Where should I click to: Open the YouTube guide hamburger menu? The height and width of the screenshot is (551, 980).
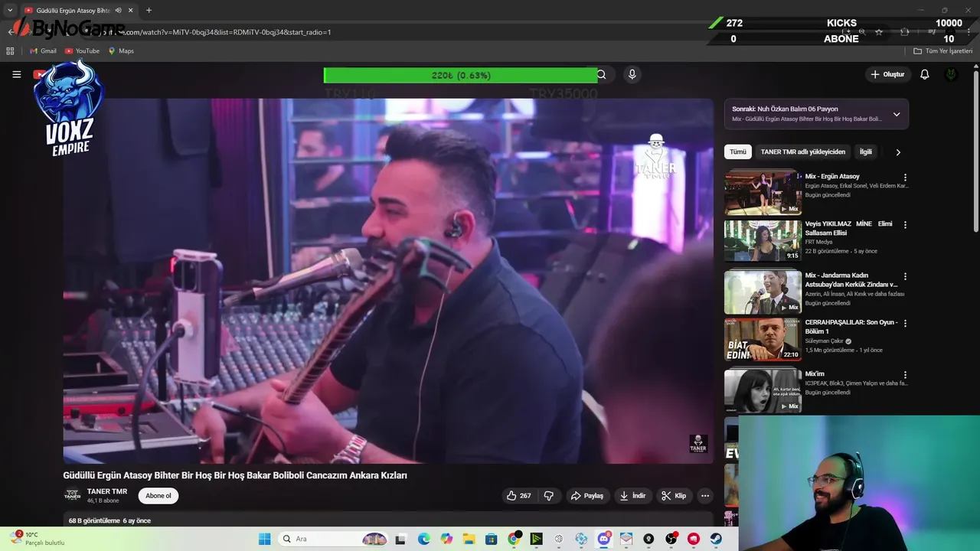click(x=16, y=74)
